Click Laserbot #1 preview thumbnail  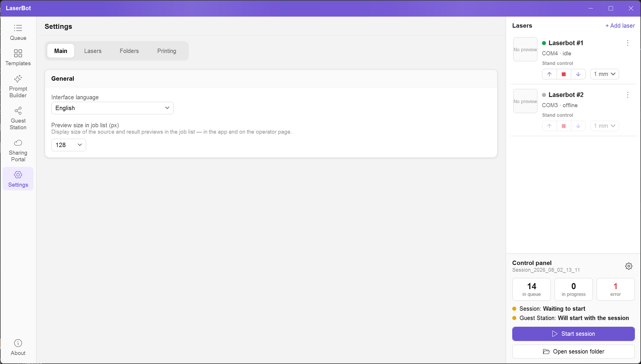[x=525, y=49]
